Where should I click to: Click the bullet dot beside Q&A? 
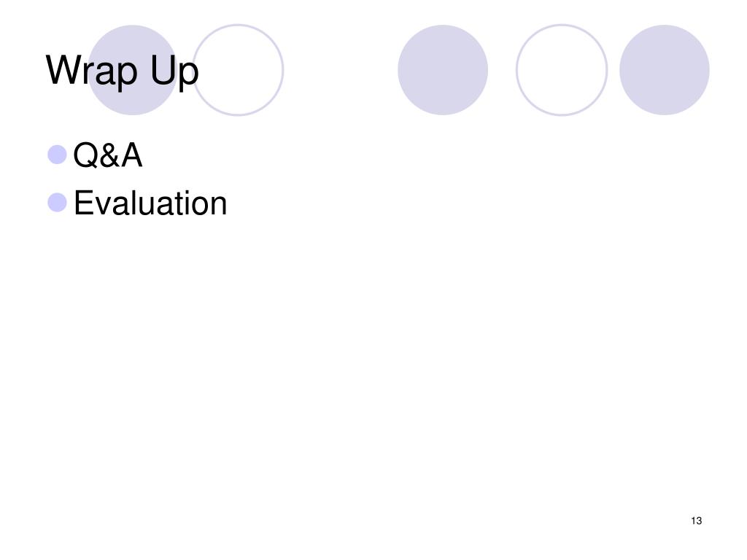(x=57, y=155)
